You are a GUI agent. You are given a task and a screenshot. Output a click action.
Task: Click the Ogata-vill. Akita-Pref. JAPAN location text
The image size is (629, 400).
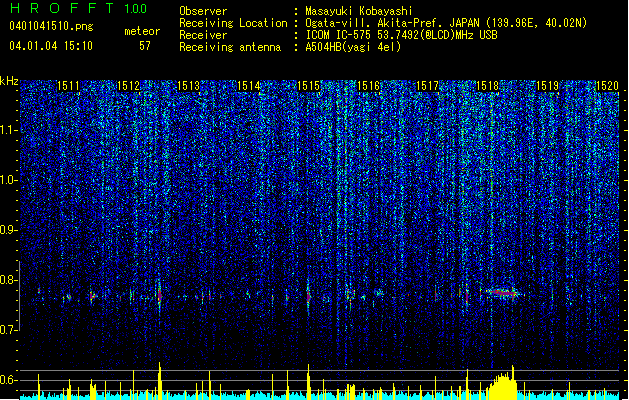446,23
